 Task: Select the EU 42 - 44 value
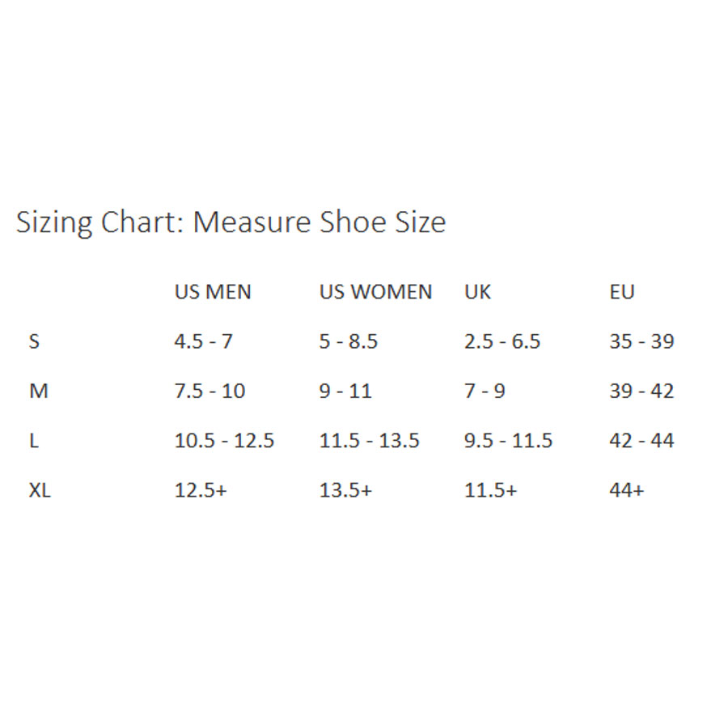(x=641, y=441)
